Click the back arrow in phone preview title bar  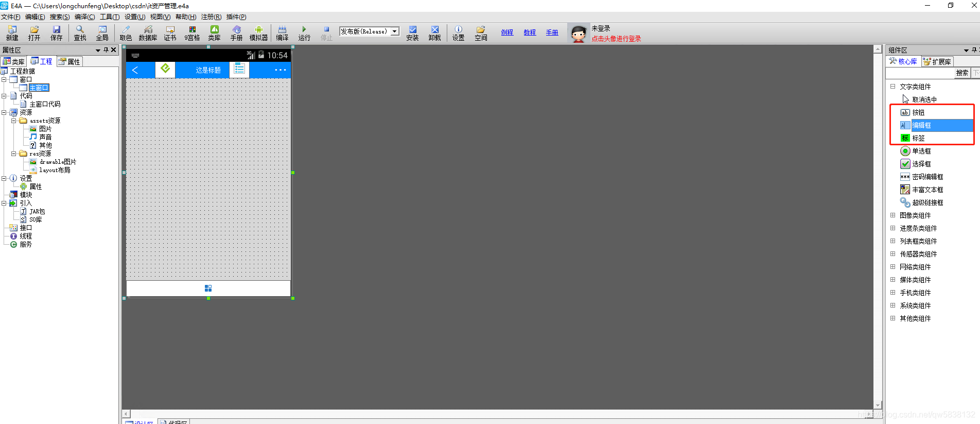click(135, 70)
